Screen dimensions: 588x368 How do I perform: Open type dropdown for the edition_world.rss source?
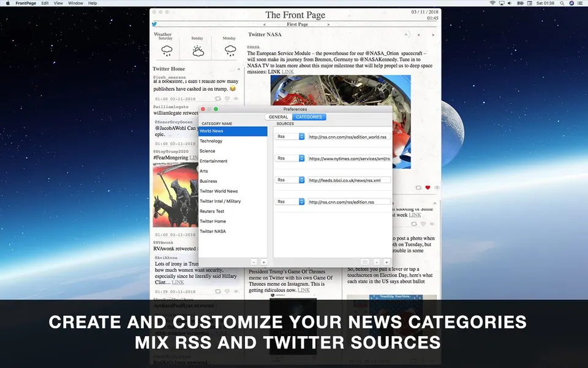point(290,137)
